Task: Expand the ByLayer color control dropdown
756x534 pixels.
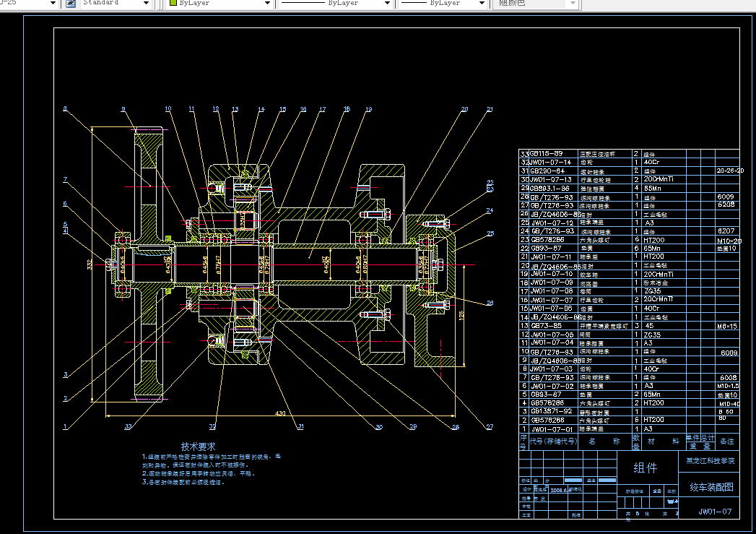Action: pyautogui.click(x=268, y=4)
